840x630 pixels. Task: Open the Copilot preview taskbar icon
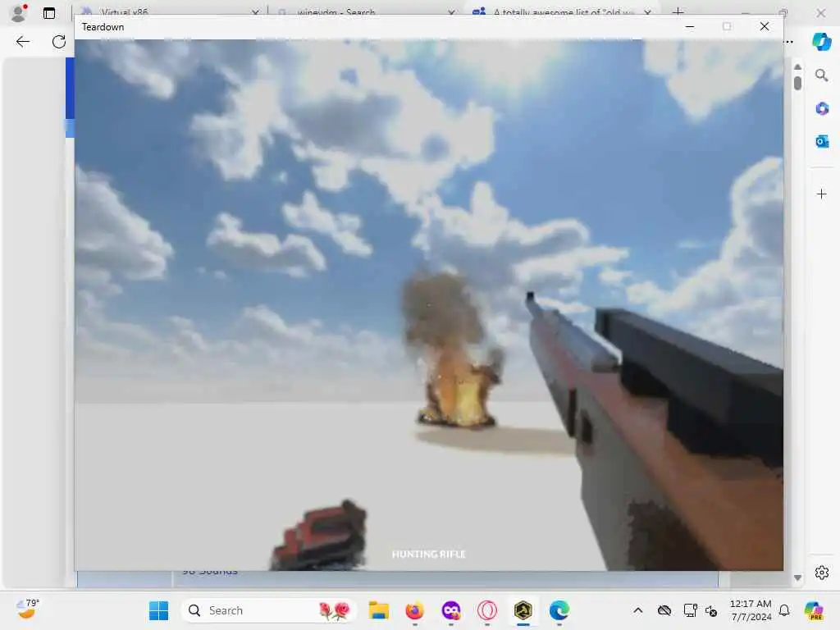[x=814, y=610]
